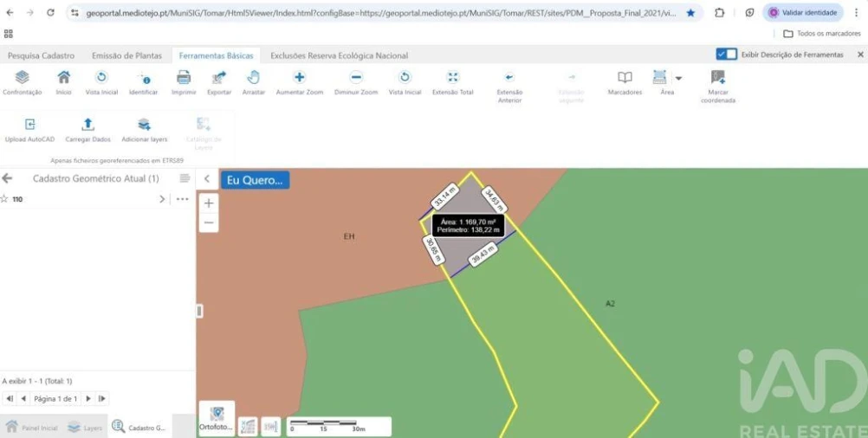
Task: Go to Início home view
Action: [63, 83]
